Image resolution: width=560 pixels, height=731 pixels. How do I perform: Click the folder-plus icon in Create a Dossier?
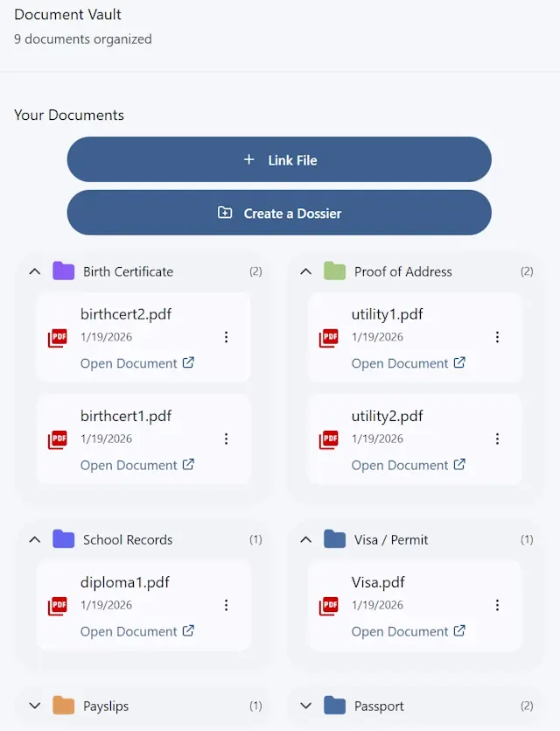pos(225,213)
